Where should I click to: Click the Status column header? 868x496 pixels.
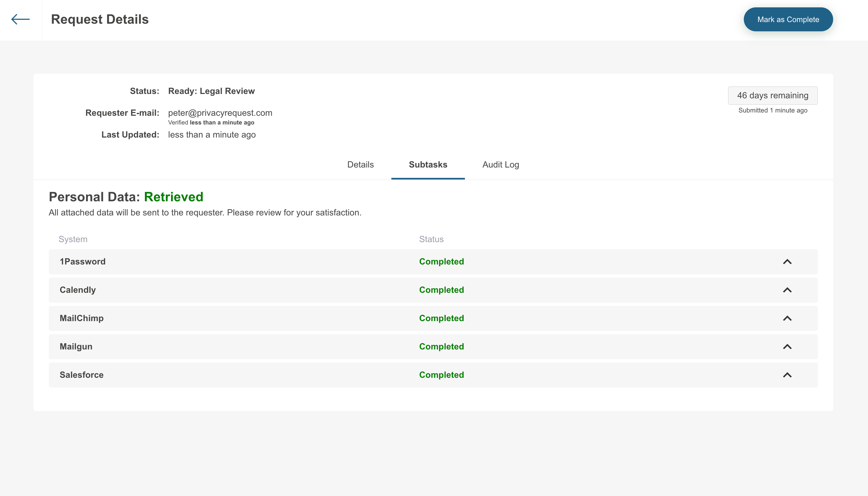click(x=431, y=239)
